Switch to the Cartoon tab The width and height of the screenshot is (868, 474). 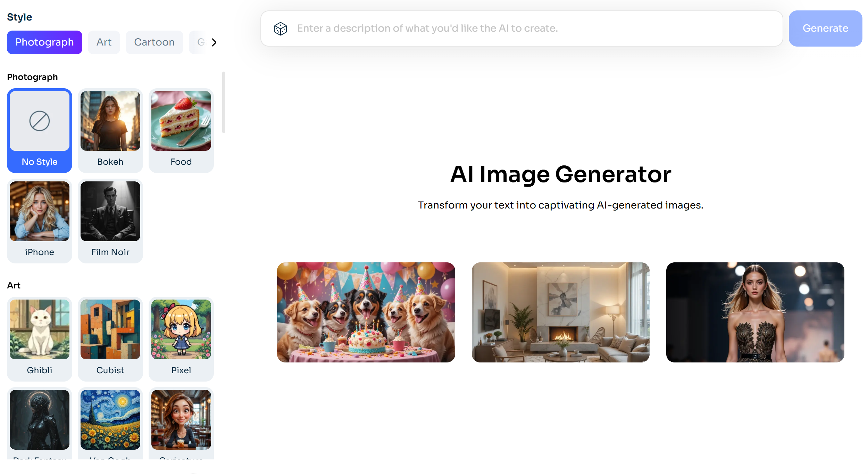click(154, 42)
